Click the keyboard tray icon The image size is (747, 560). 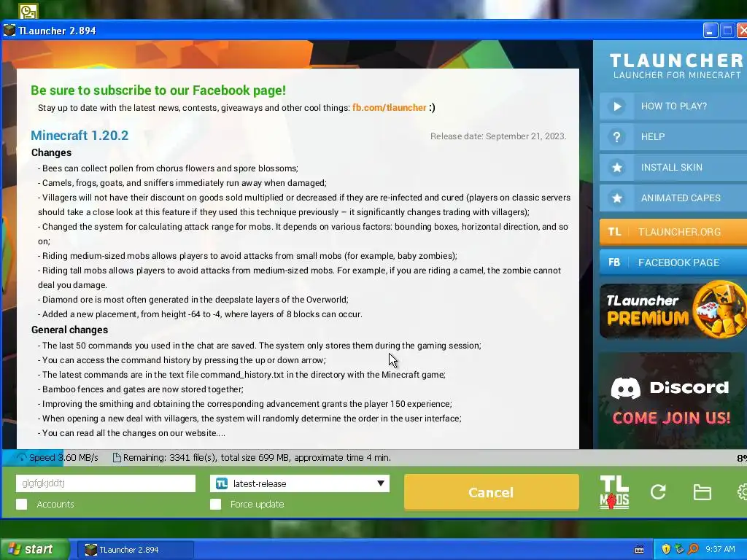(639, 550)
